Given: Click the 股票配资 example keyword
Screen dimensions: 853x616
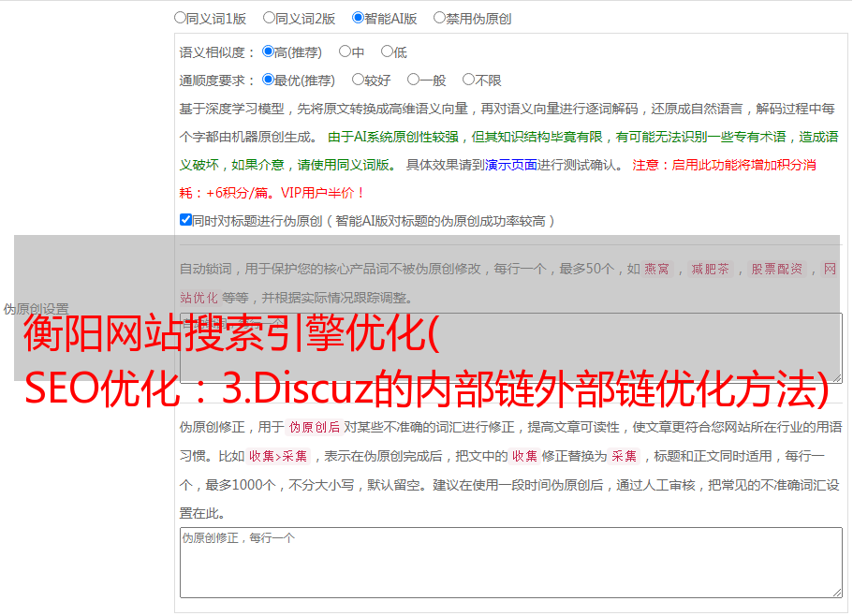Looking at the screenshot, I should tap(777, 269).
